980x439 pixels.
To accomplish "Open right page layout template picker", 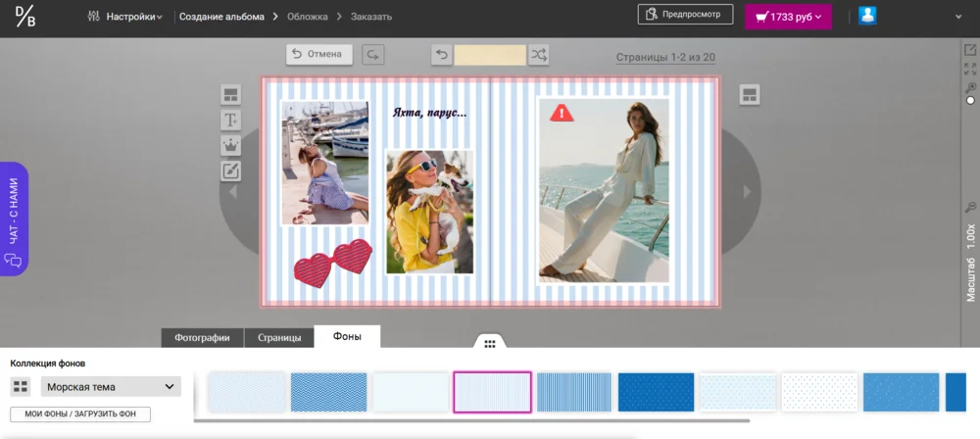I will [749, 95].
